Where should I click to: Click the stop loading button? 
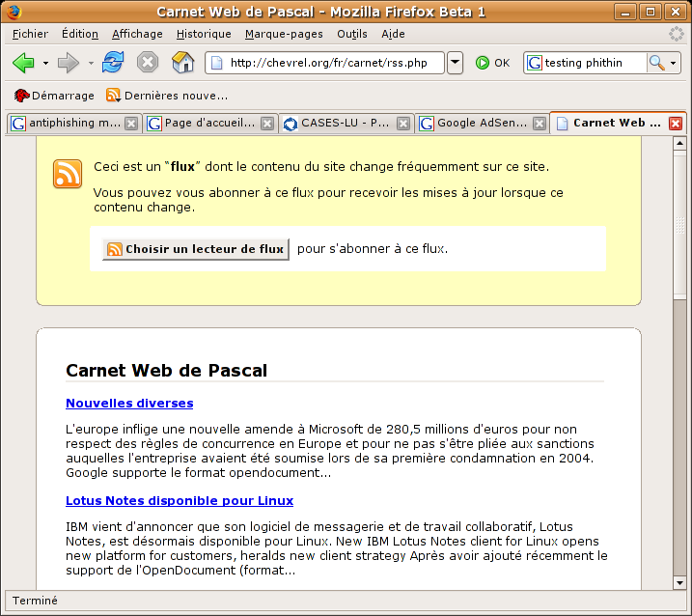(x=148, y=62)
